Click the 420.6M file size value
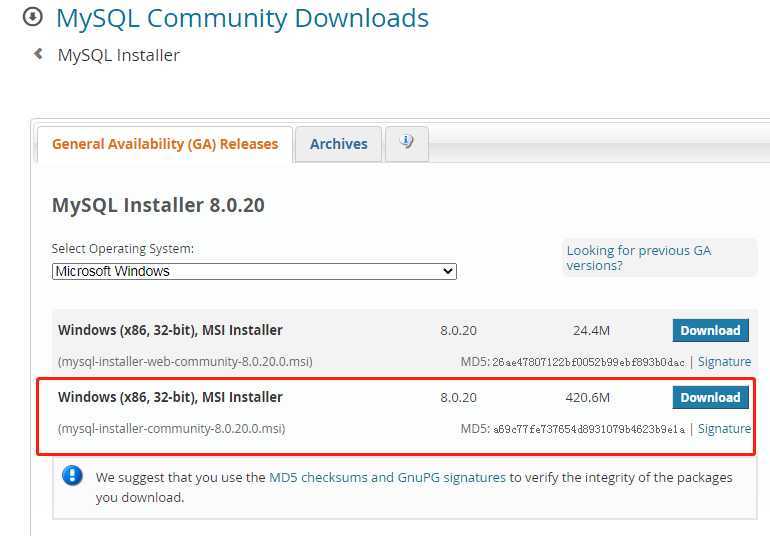This screenshot has width=770, height=536. coord(588,397)
